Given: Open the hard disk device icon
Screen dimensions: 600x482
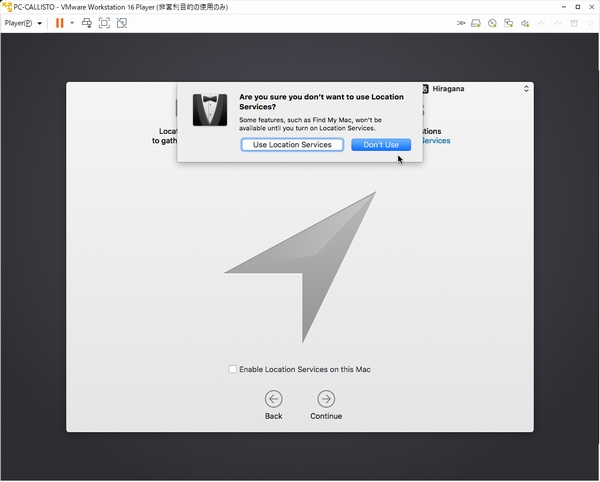Looking at the screenshot, I should tap(476, 23).
